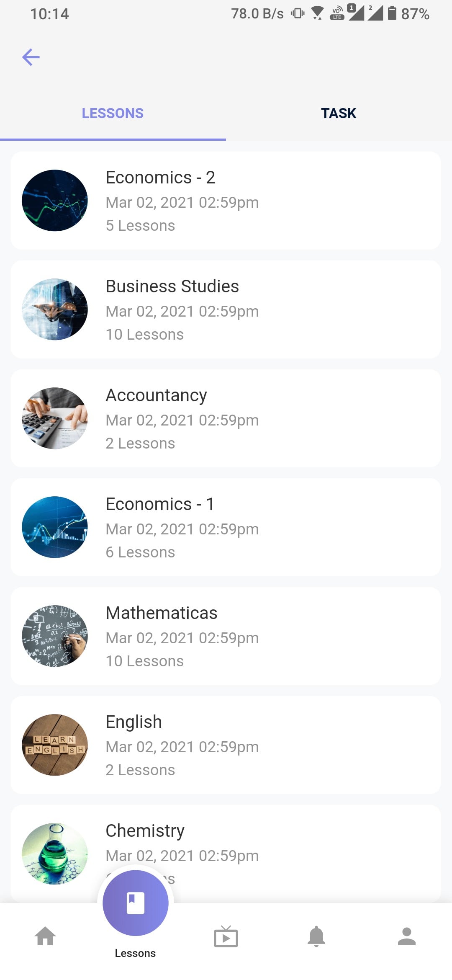The image size is (452, 980).
Task: Tap the Economics - 2 thumbnail image
Action: click(55, 201)
